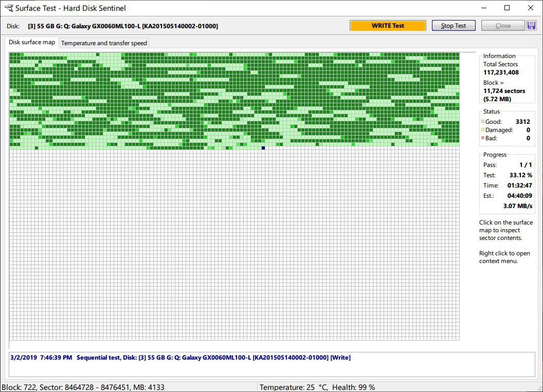This screenshot has height=392, width=543.
Task: Select the Disk surface map tab
Action: [x=32, y=42]
